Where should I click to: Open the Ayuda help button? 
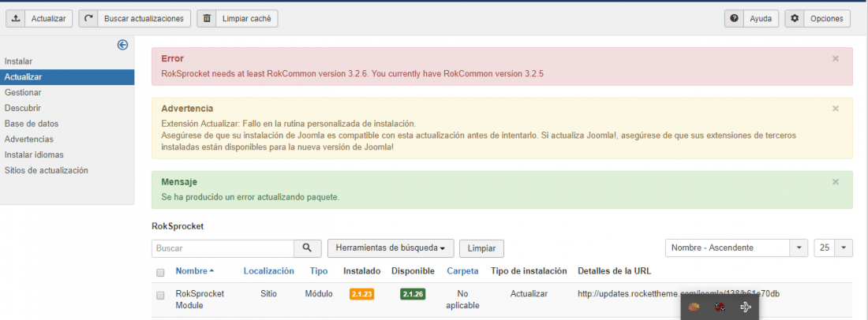[752, 18]
